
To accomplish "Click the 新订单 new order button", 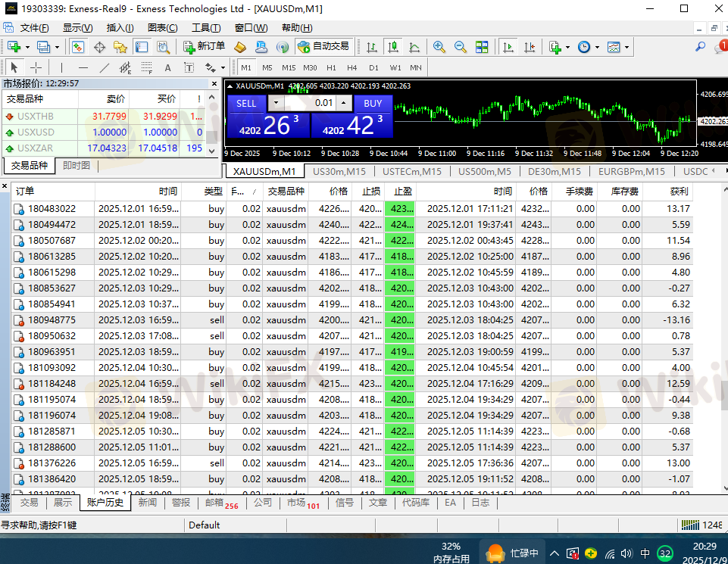I will 204,47.
